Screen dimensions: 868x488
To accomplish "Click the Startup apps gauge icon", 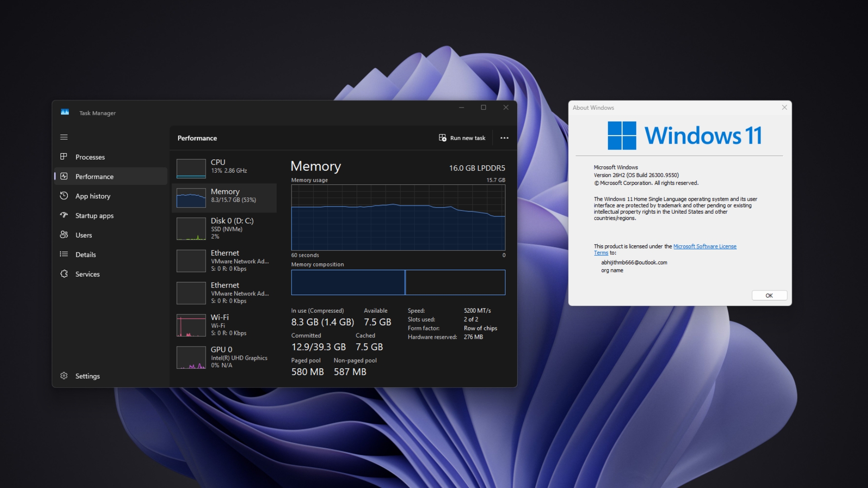I will pos(64,215).
